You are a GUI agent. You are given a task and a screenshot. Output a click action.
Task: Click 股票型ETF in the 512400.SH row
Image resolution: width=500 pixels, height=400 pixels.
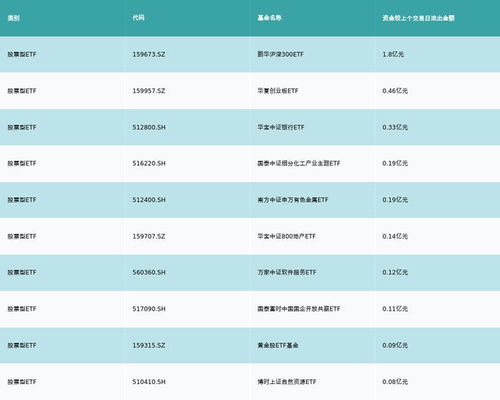pyautogui.click(x=22, y=200)
